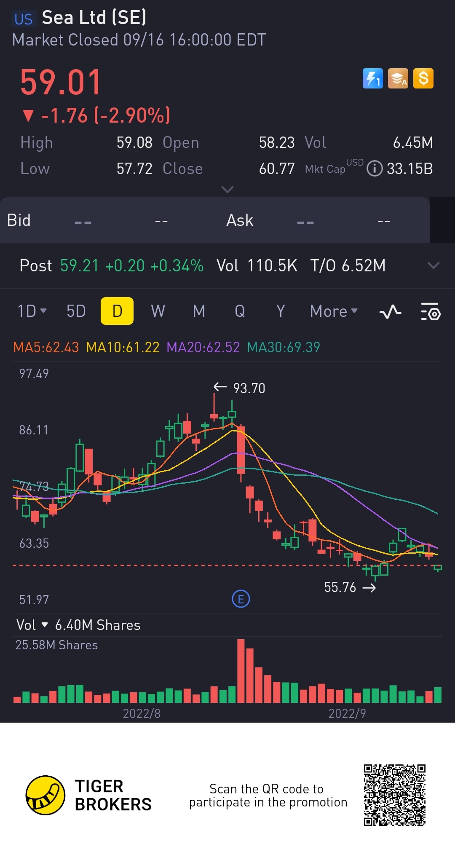The image size is (455, 868).
Task: Tap the Open value 58.23
Action: (x=277, y=142)
